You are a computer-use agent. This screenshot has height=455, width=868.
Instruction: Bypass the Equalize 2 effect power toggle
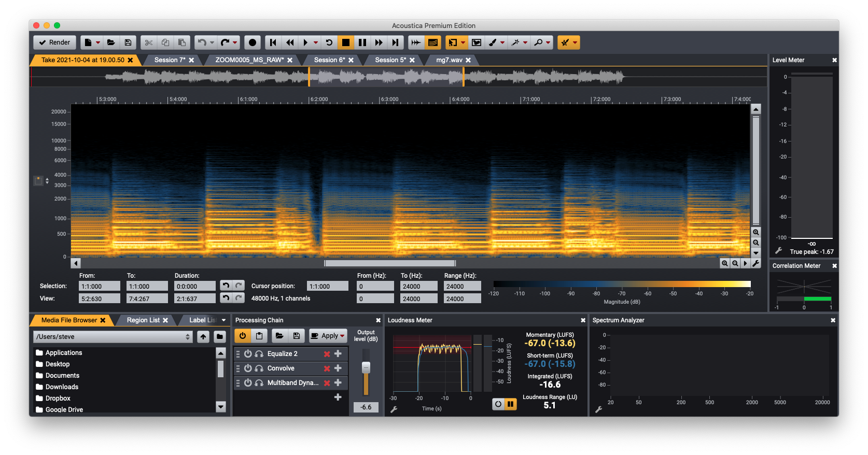(248, 354)
